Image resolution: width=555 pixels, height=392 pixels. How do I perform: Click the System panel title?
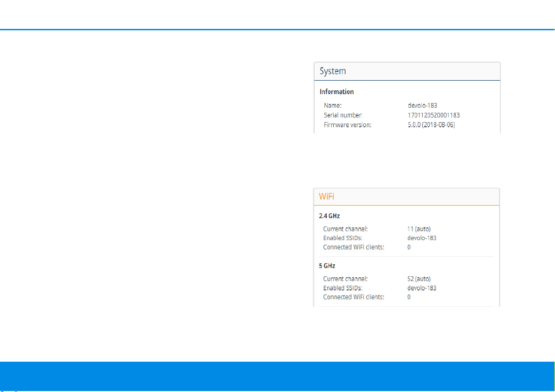(x=333, y=71)
